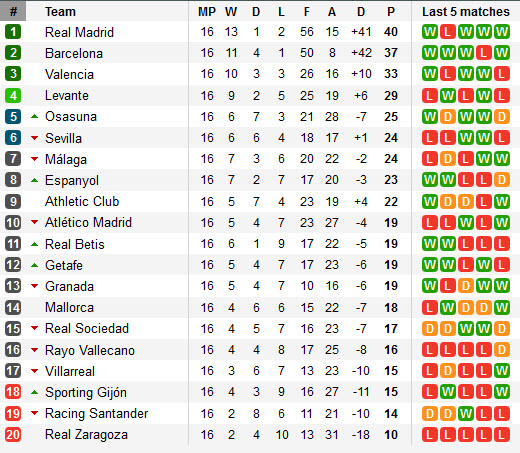Click Osasuna's blue position 5 badge

(x=13, y=117)
